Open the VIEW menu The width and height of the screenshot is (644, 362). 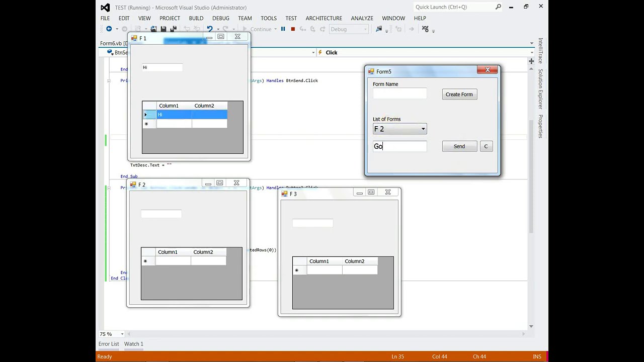pos(144,18)
